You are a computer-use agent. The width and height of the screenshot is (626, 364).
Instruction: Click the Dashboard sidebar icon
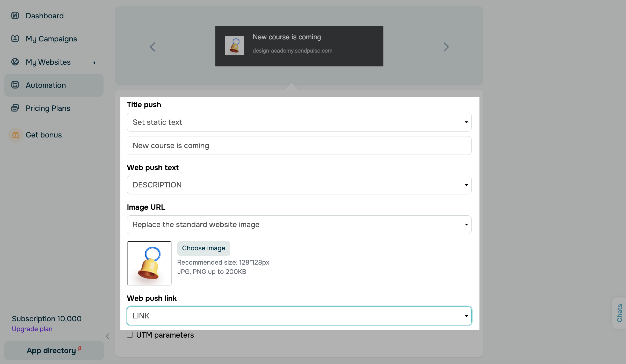pos(15,16)
